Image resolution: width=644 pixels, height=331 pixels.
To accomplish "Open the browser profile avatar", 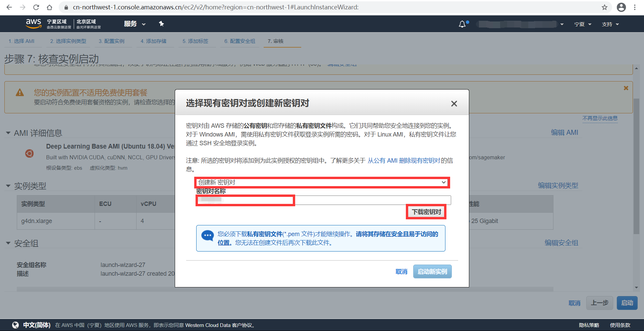I will (622, 7).
